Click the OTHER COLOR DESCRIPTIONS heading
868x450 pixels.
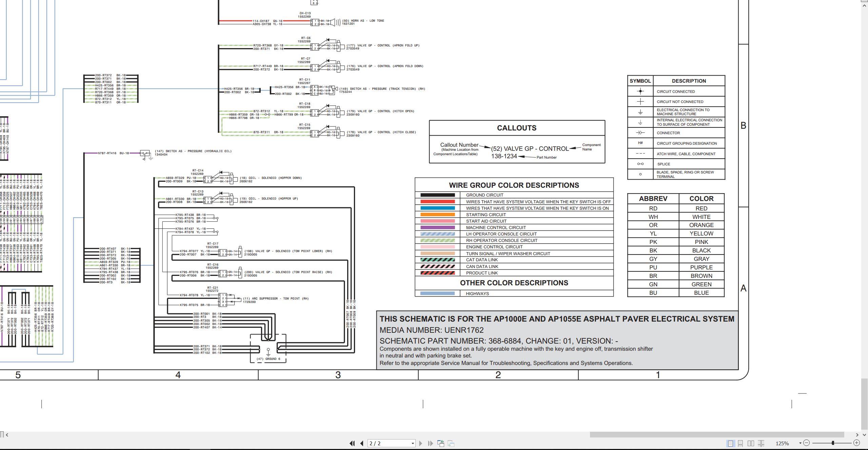coord(514,283)
